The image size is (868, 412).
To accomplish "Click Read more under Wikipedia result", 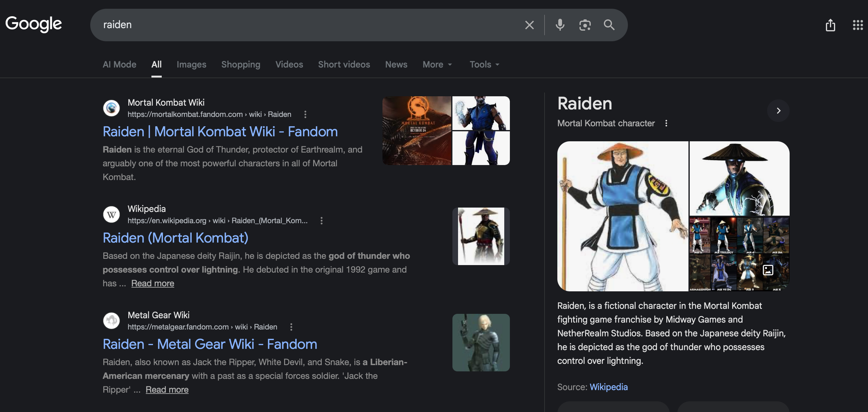I will pyautogui.click(x=153, y=284).
